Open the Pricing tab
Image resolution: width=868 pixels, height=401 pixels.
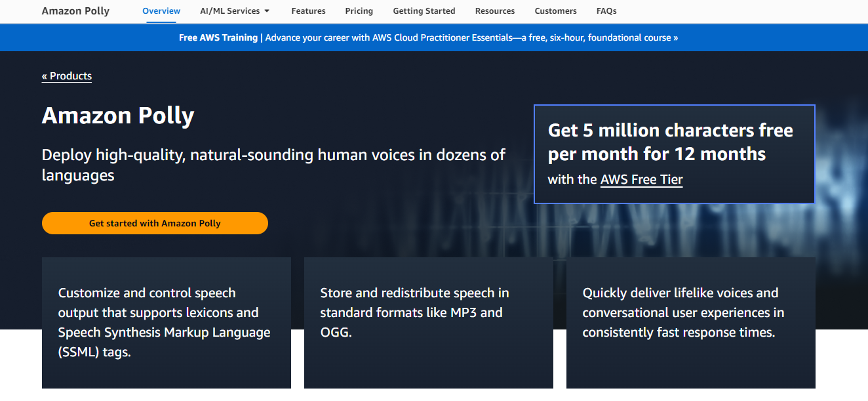359,11
